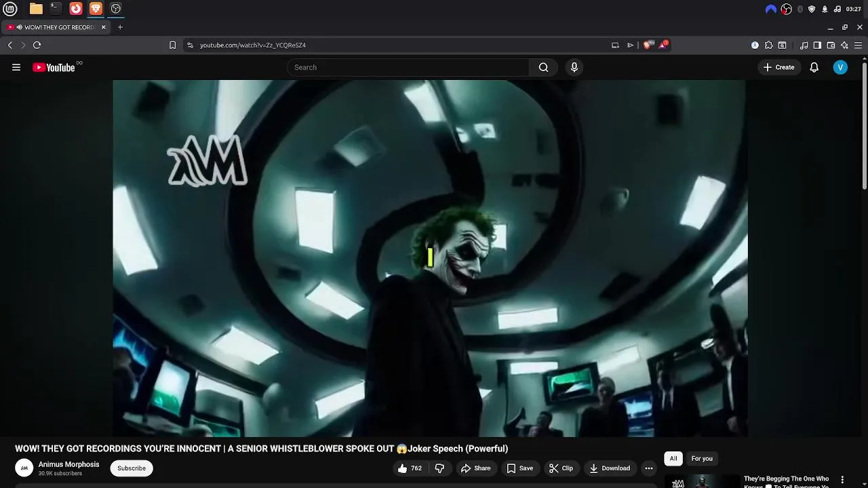Open the security shield tray icon
This screenshot has height=488, width=868.
812,9
